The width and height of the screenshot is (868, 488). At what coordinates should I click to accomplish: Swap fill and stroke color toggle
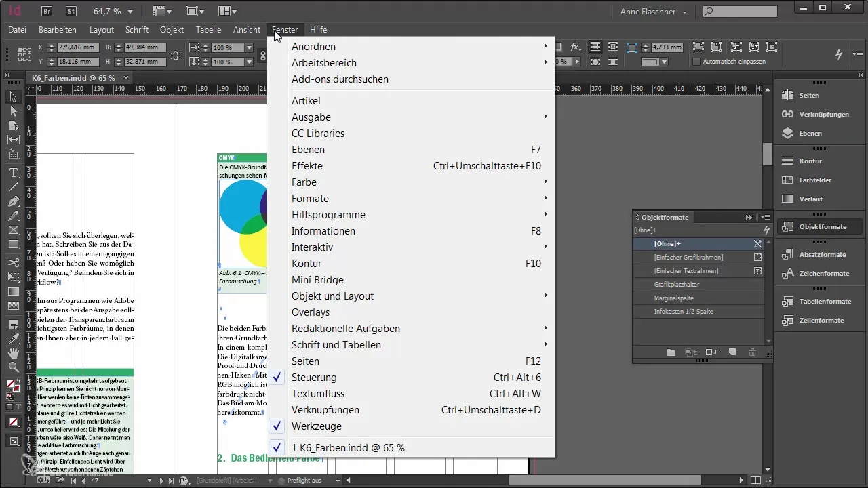click(x=20, y=382)
